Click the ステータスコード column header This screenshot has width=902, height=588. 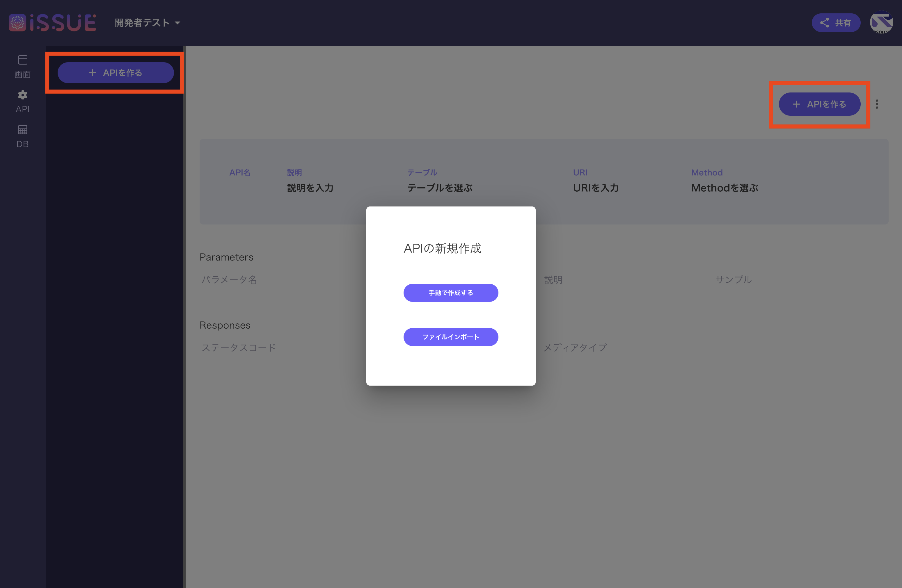[x=239, y=348]
